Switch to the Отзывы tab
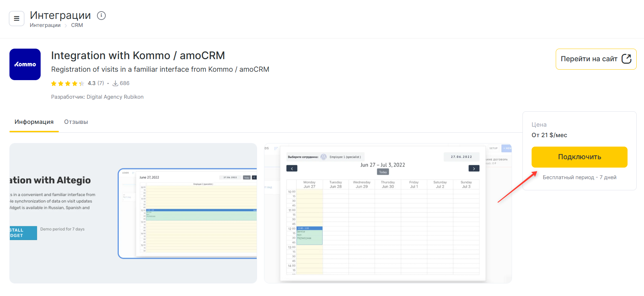Image resolution: width=644 pixels, height=296 pixels. (76, 122)
